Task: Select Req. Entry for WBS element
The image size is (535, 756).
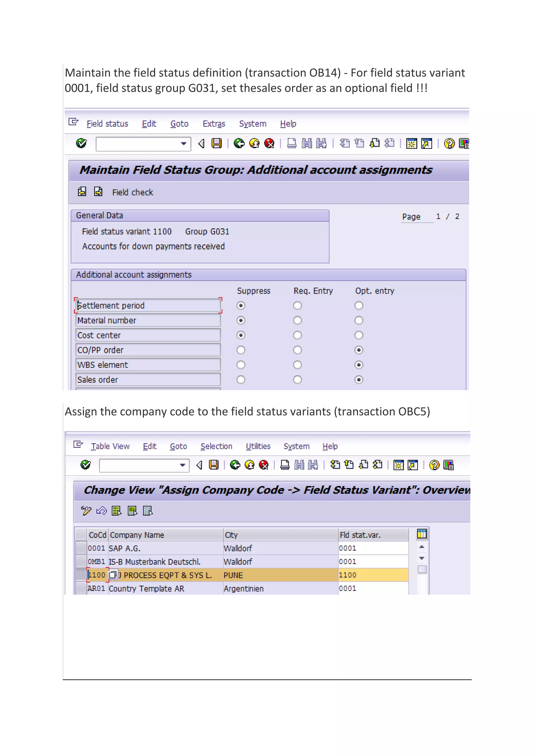Action: 298,365
